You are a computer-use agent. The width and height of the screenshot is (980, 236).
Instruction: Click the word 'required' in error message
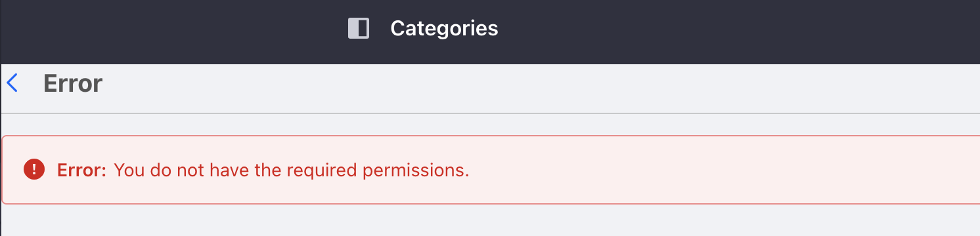[326, 171]
